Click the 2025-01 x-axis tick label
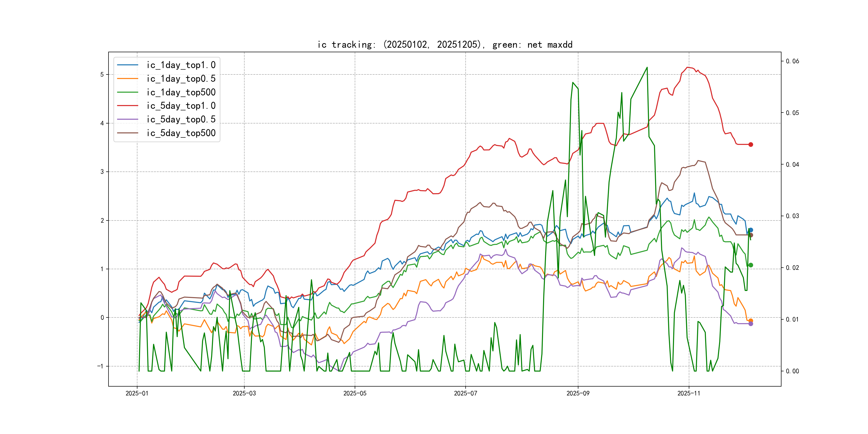This screenshot has width=868, height=434. pyautogui.click(x=137, y=393)
